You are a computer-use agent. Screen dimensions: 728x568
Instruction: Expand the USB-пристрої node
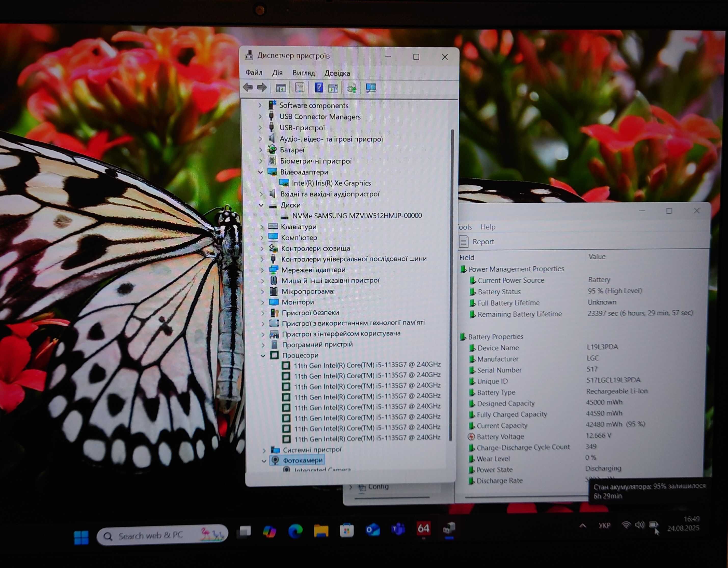[x=260, y=128]
